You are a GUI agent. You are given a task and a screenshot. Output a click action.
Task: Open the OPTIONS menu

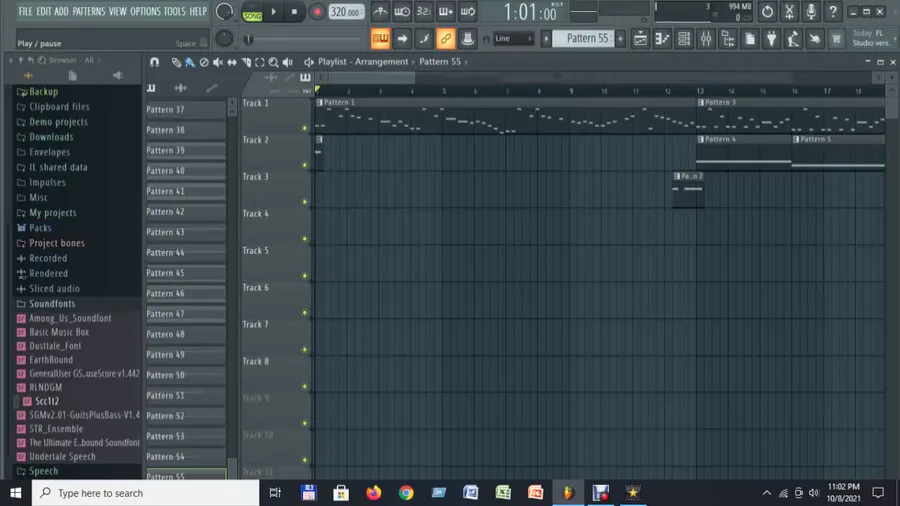[x=145, y=11]
